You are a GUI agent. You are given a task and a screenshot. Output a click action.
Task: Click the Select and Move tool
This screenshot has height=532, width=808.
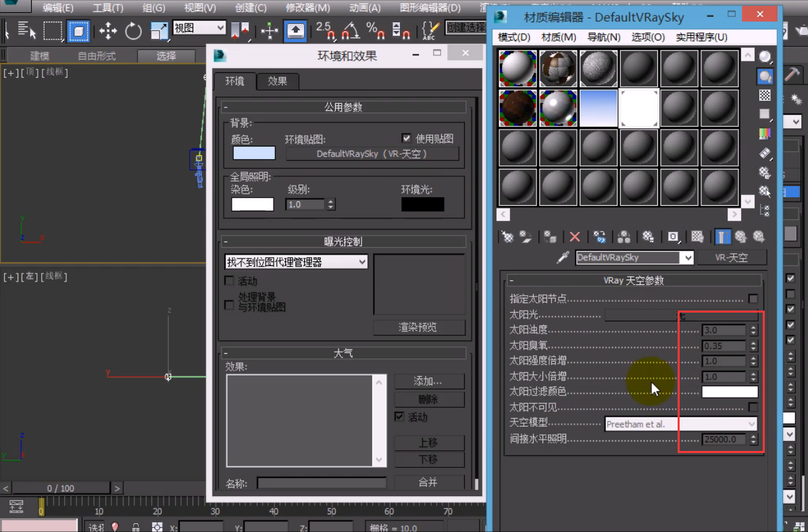coord(108,30)
